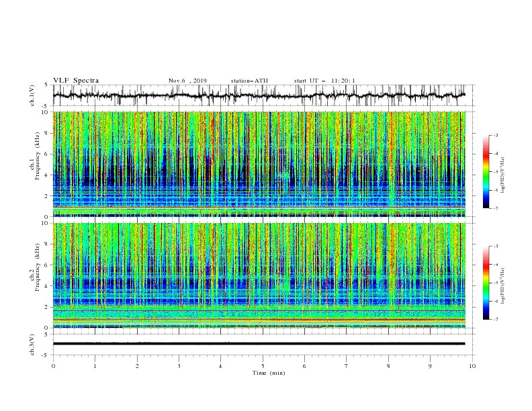532x411 pixels.
Task: Click the time axis tick label "4"
Action: tap(220, 366)
